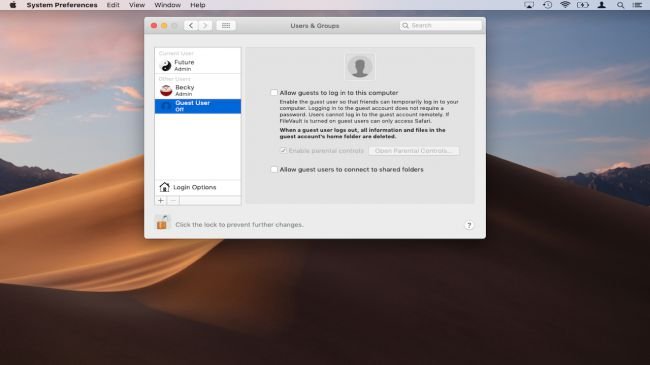Open the Window menu
The width and height of the screenshot is (650, 365).
coord(167,5)
